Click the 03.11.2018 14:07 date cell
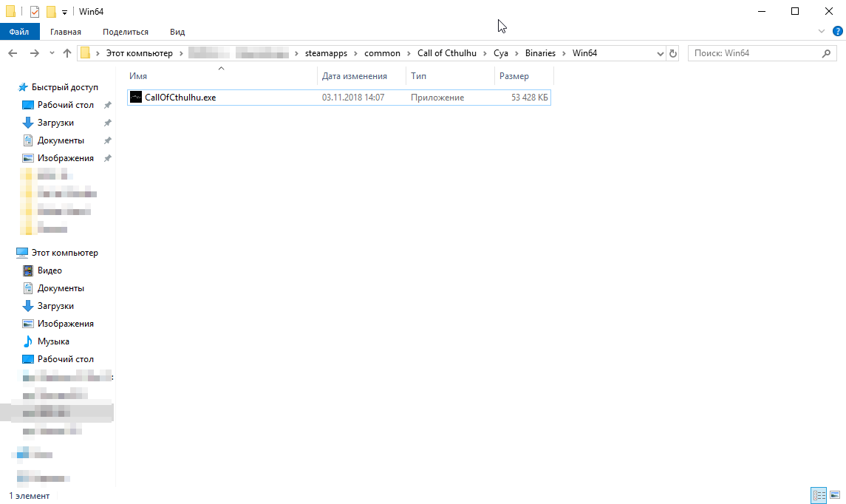 (353, 97)
